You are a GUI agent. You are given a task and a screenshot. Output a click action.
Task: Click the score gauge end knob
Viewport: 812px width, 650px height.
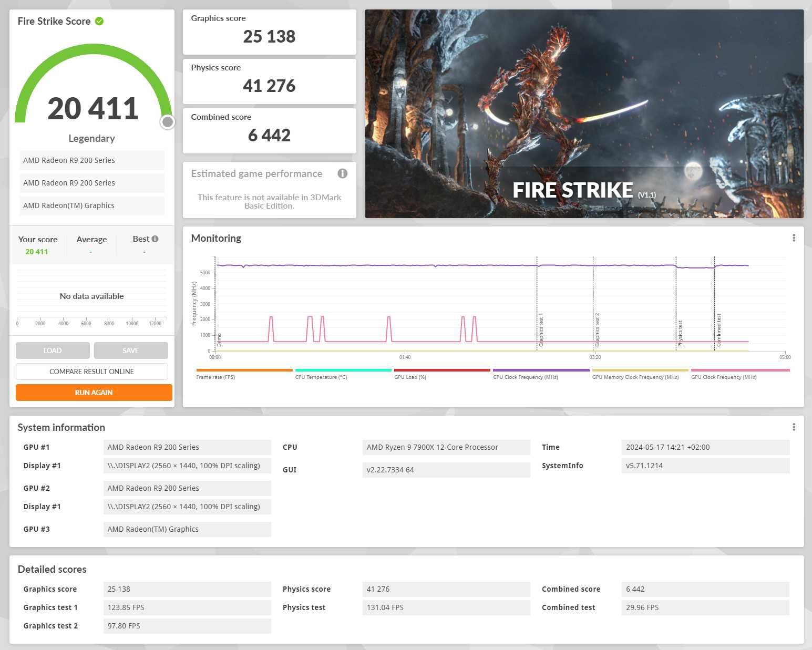[168, 122]
